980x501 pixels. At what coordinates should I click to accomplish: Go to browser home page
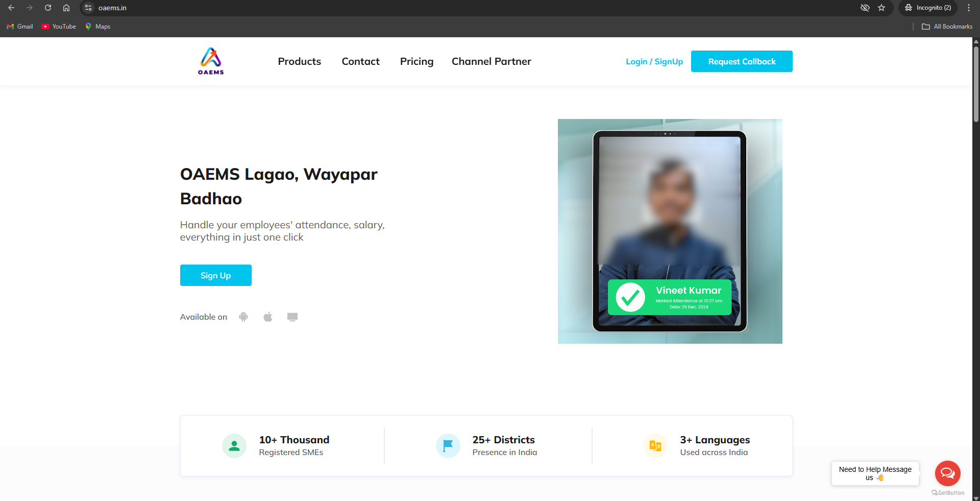coord(66,8)
